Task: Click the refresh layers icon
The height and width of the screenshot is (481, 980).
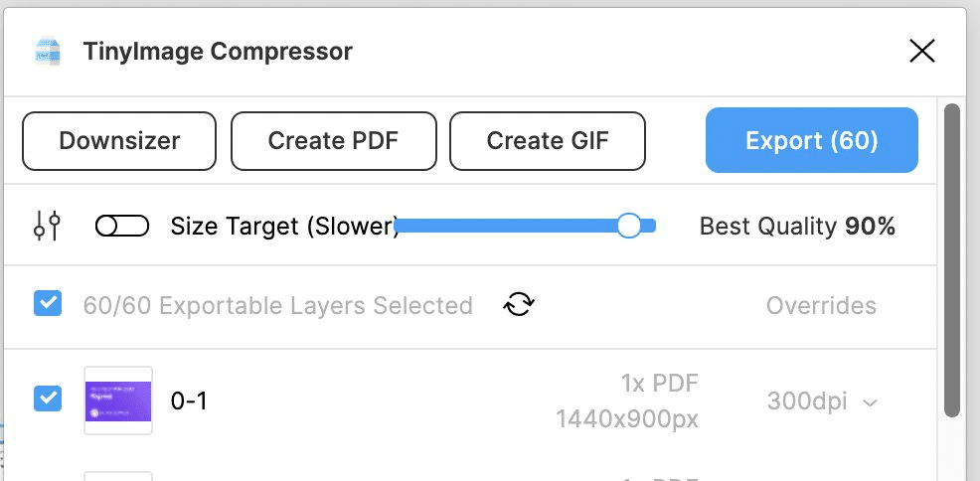Action: pos(519,304)
